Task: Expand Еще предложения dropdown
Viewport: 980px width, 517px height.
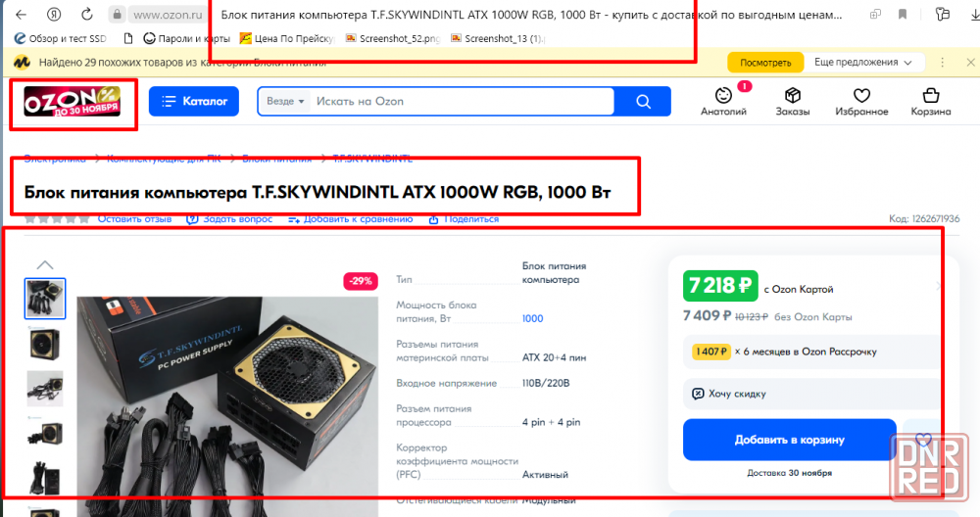Action: (862, 63)
